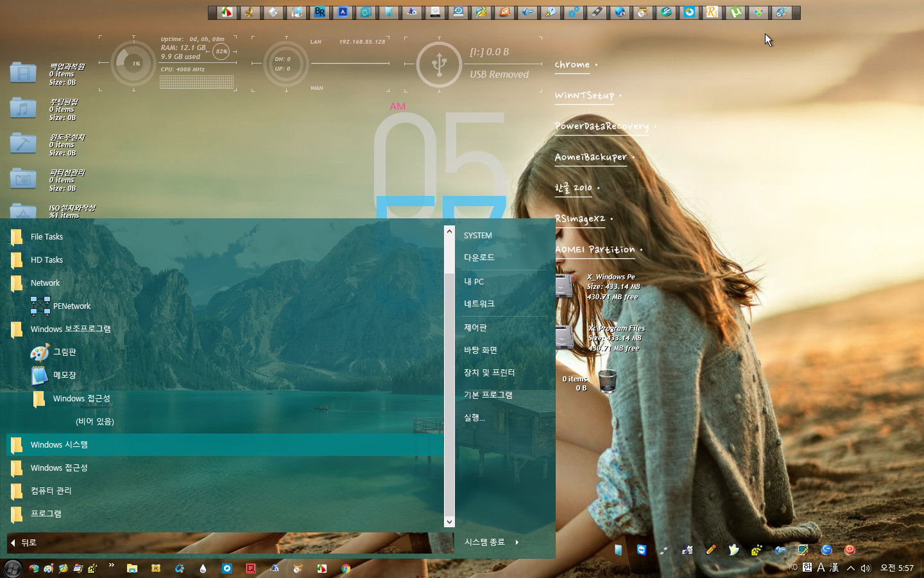Open the 백업과복원 desktop folder
This screenshot has height=578, width=924.
point(23,73)
